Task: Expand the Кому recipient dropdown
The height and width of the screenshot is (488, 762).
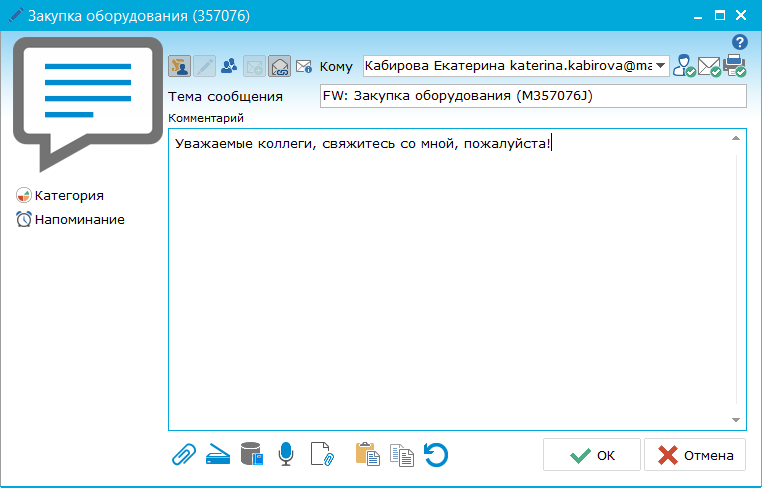Action: [x=661, y=66]
